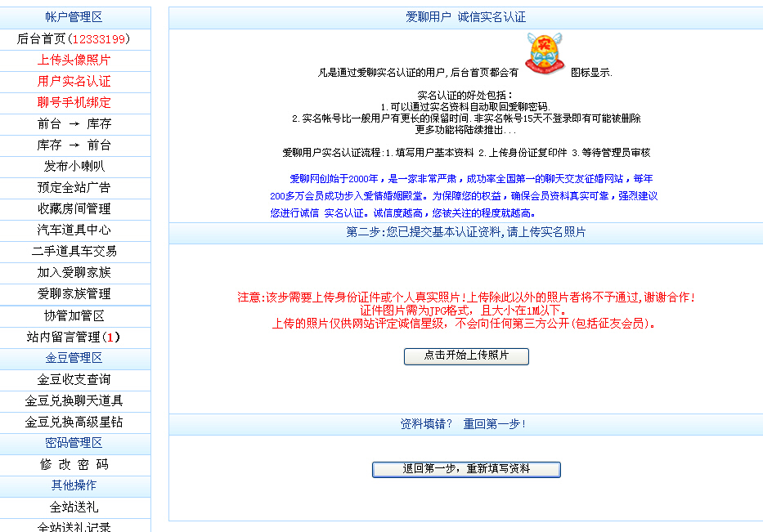Click 库存 → 前台 link
This screenshot has height=532, width=763.
[x=74, y=145]
